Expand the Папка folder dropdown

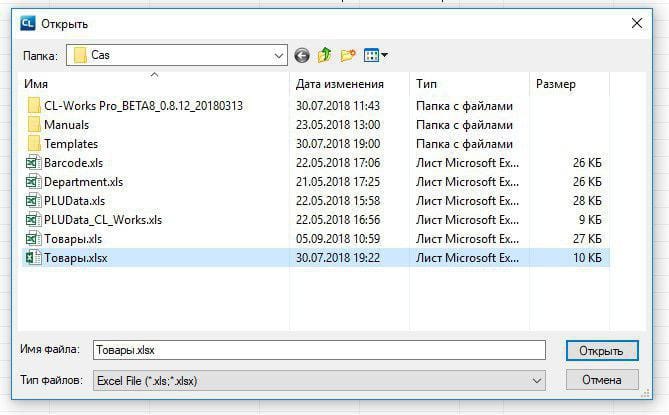pyautogui.click(x=279, y=55)
